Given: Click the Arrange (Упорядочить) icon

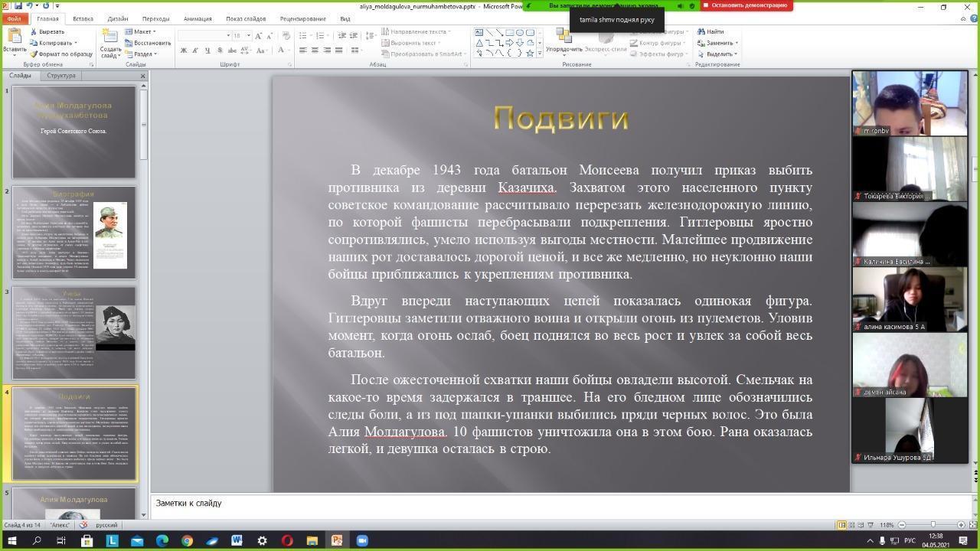Looking at the screenshot, I should click(x=564, y=36).
